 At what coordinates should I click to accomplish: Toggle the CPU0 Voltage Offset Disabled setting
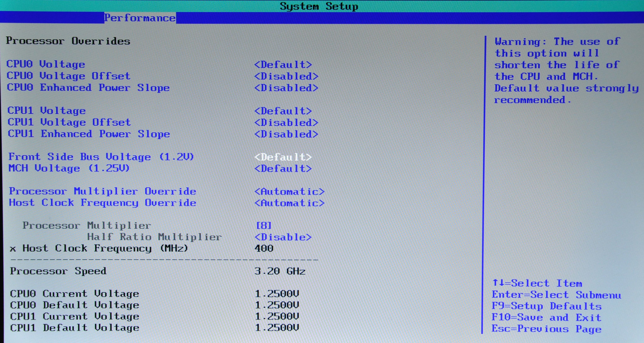click(286, 76)
